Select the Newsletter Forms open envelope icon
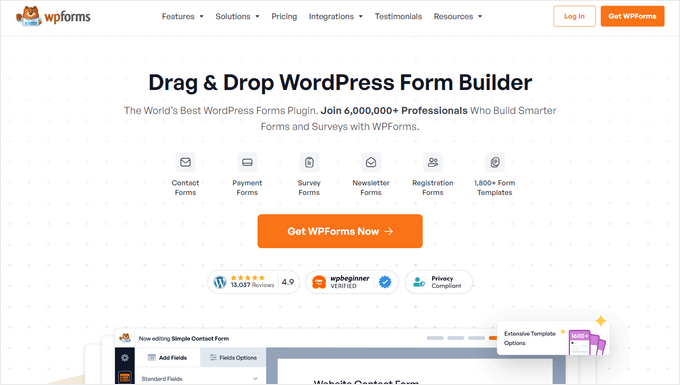 pyautogui.click(x=371, y=162)
